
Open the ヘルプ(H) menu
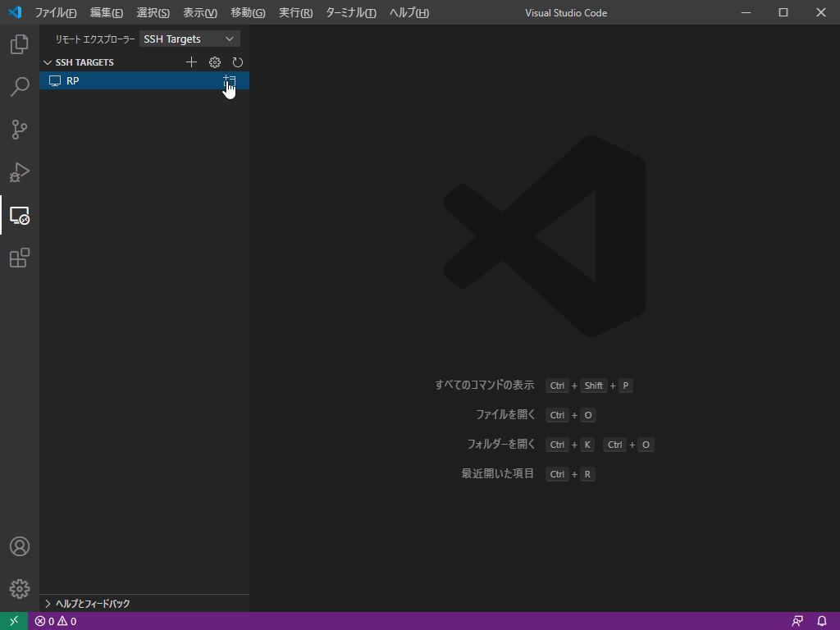[409, 12]
